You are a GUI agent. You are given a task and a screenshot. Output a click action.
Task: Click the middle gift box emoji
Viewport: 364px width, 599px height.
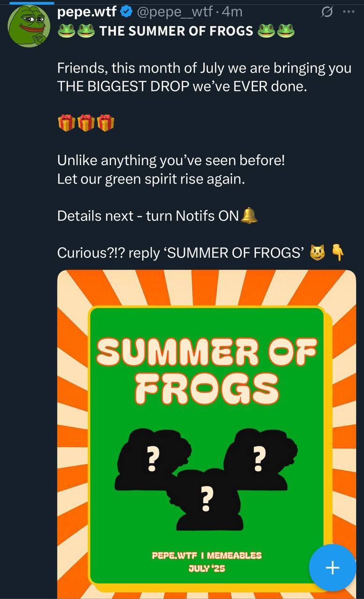point(86,124)
